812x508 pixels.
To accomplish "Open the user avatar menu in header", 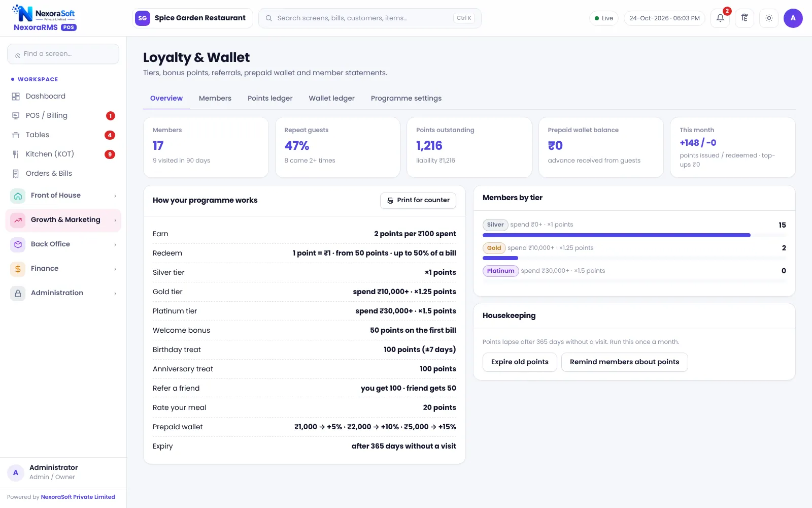I will pyautogui.click(x=793, y=18).
